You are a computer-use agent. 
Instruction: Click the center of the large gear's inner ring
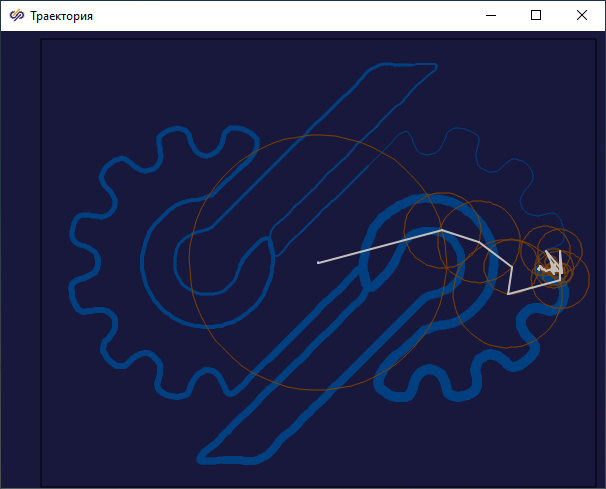tap(206, 260)
